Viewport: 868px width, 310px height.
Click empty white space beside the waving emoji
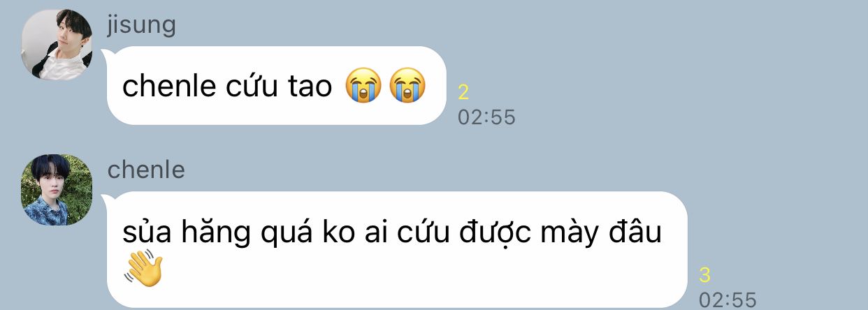click(419, 272)
